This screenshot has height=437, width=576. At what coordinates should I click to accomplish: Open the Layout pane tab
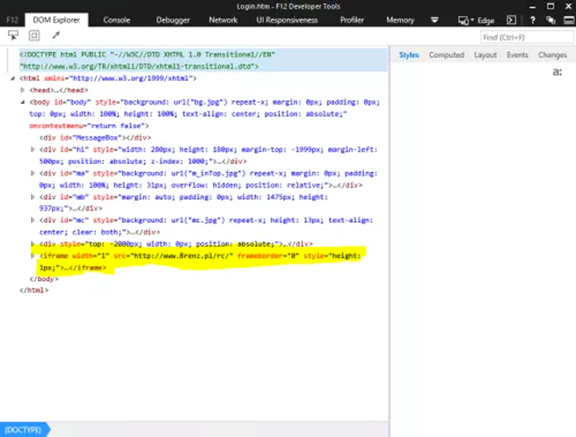pos(485,55)
